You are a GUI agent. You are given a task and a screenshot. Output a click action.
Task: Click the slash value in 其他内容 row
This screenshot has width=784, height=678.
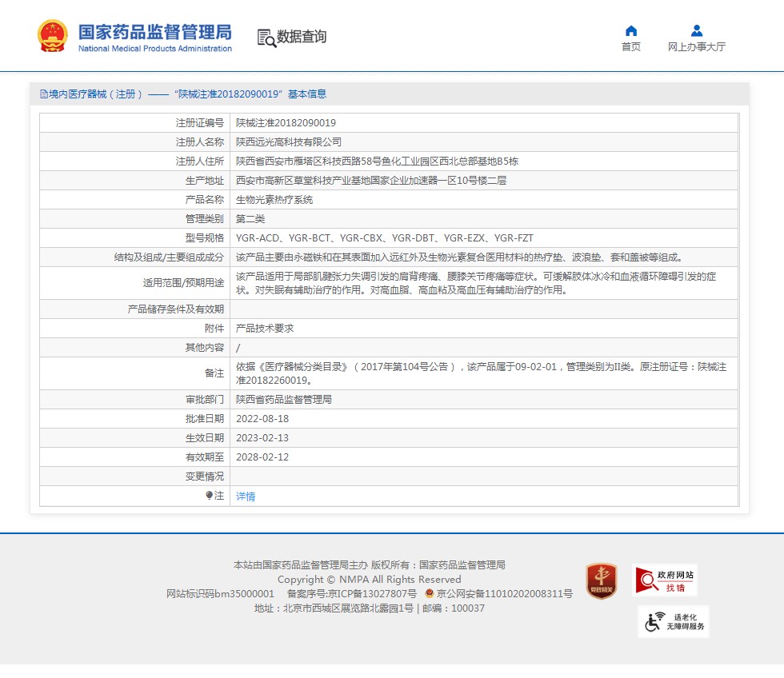coord(238,348)
